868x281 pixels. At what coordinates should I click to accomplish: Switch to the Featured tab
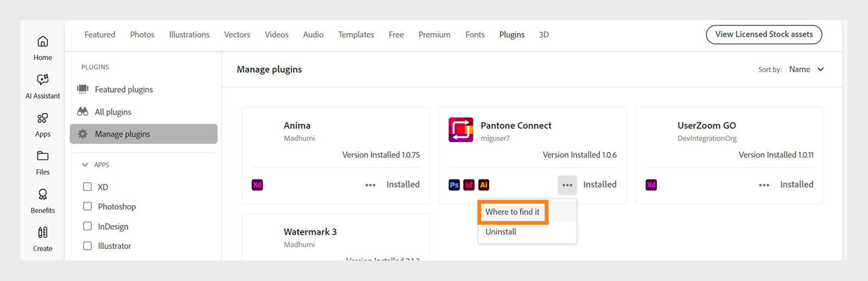coord(100,35)
